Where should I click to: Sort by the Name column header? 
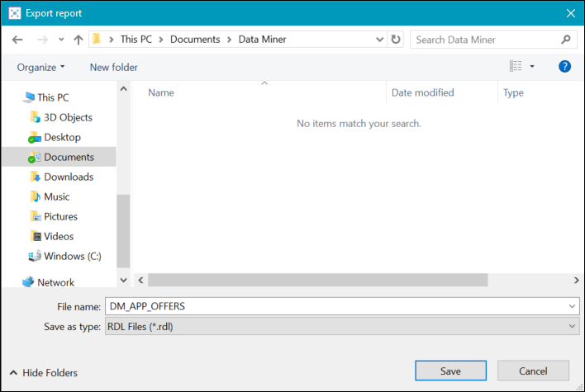click(x=161, y=92)
